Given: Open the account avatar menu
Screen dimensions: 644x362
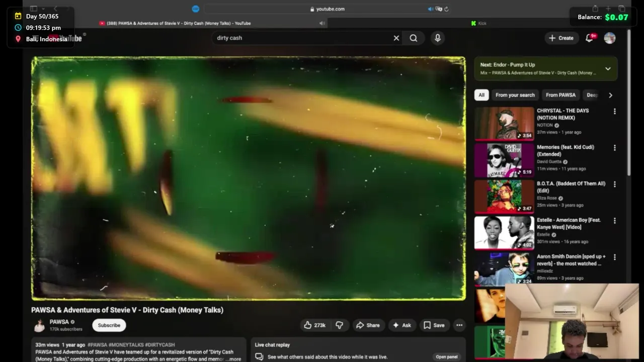Looking at the screenshot, I should [x=610, y=38].
